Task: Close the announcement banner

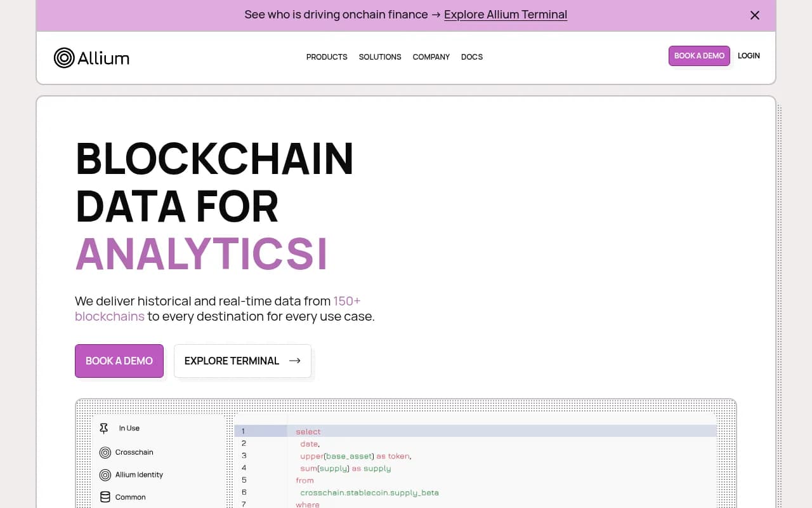Action: click(x=755, y=15)
